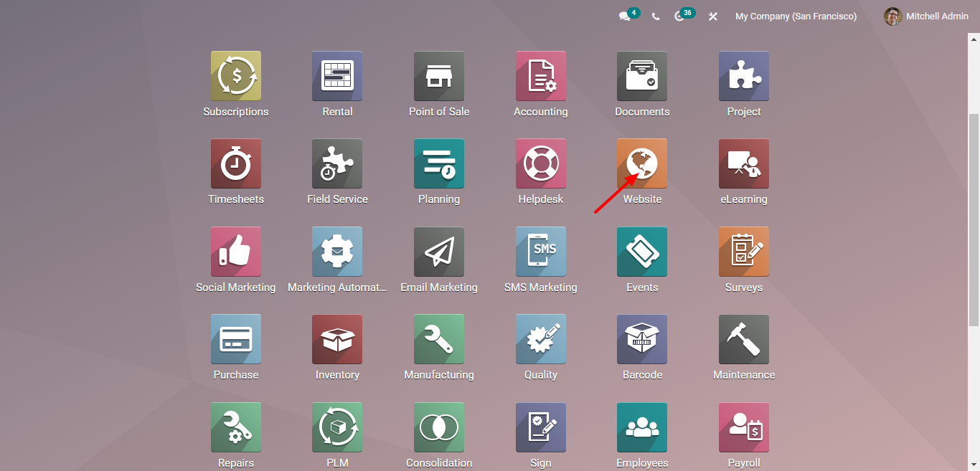The width and height of the screenshot is (980, 471).
Task: Open the phone call icon in topbar
Action: 655,16
